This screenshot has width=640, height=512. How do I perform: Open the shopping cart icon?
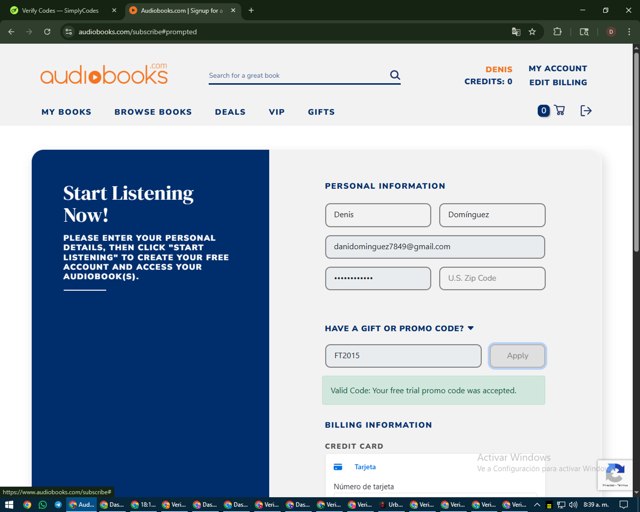pos(560,110)
